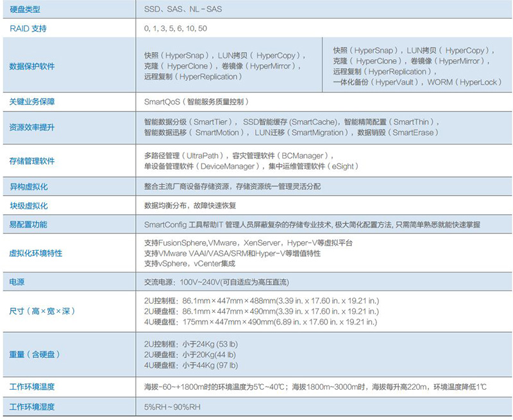Click the '数据保护软件' row label

(x=32, y=67)
